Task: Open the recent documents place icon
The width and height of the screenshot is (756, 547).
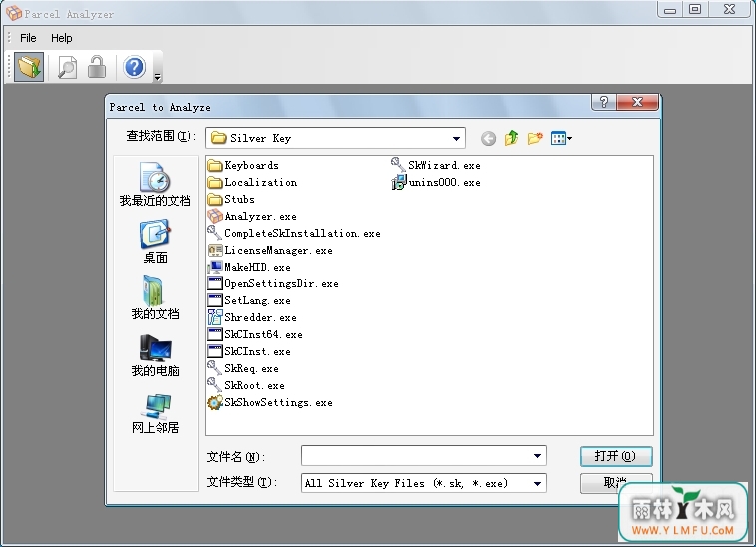Action: point(155,184)
